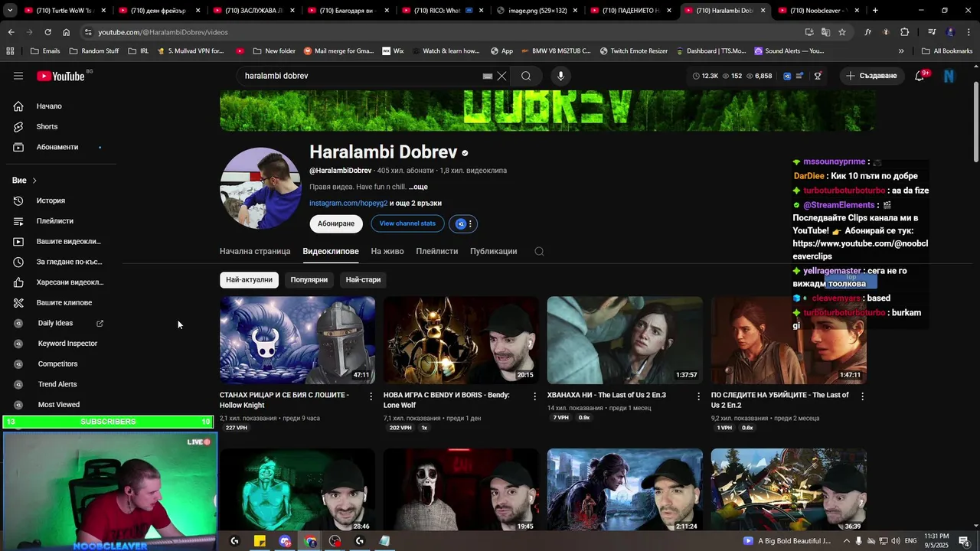Click the translate page icon in the address bar

coord(825,32)
